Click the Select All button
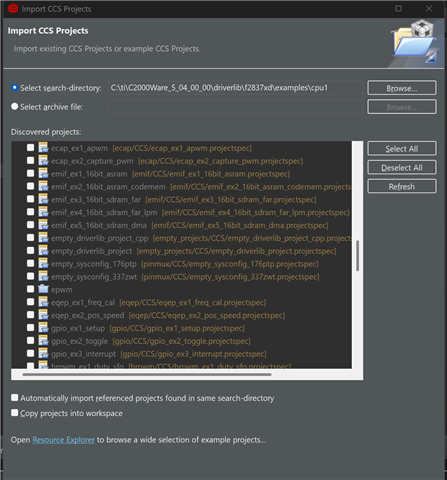Viewport: 447px width, 480px height. (402, 149)
